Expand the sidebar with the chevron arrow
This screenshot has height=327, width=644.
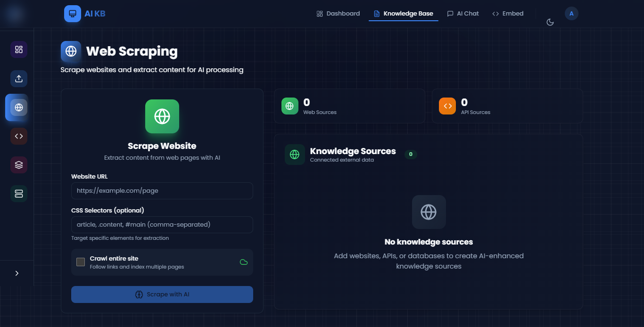(x=17, y=273)
